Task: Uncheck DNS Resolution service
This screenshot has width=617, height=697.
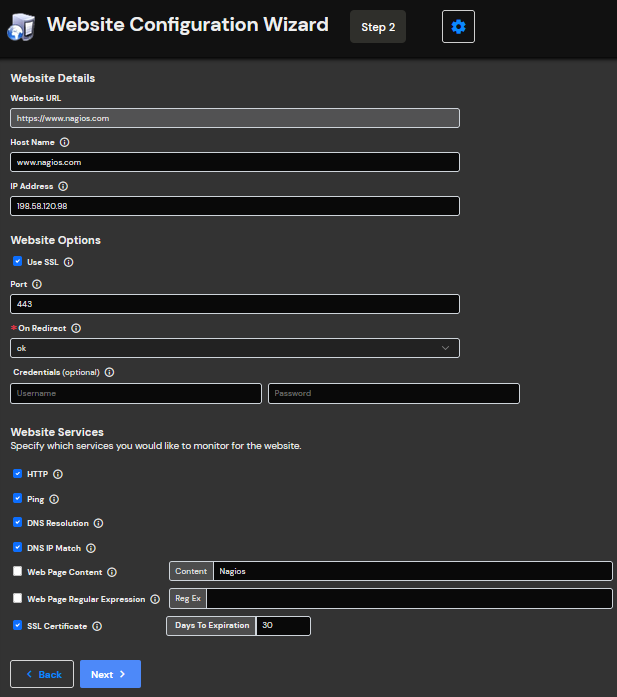Action: pyautogui.click(x=17, y=522)
